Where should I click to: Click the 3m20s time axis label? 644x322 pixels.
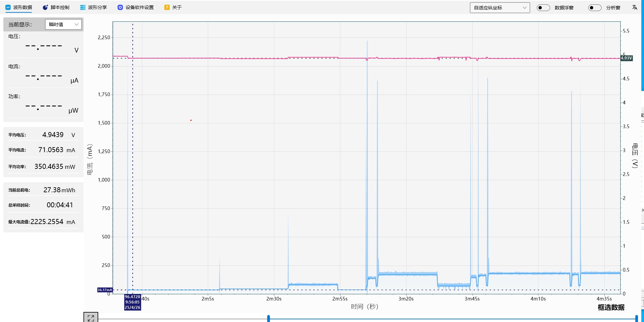tap(406, 299)
